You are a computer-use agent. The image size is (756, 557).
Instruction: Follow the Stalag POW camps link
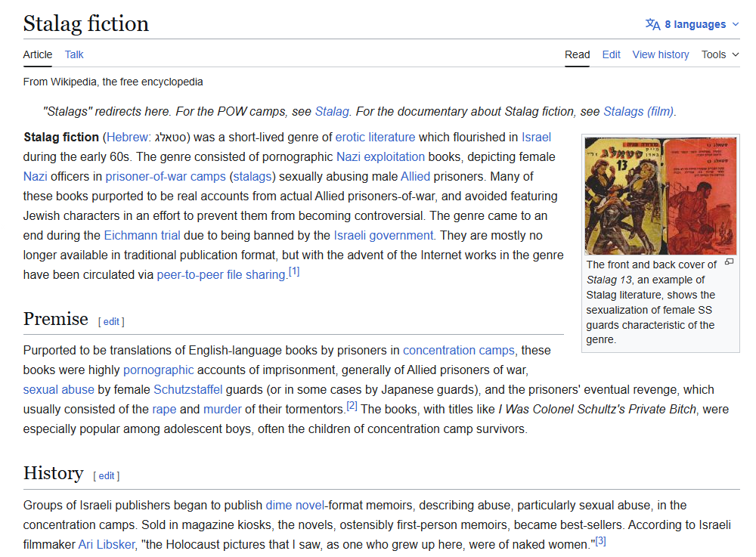click(332, 111)
